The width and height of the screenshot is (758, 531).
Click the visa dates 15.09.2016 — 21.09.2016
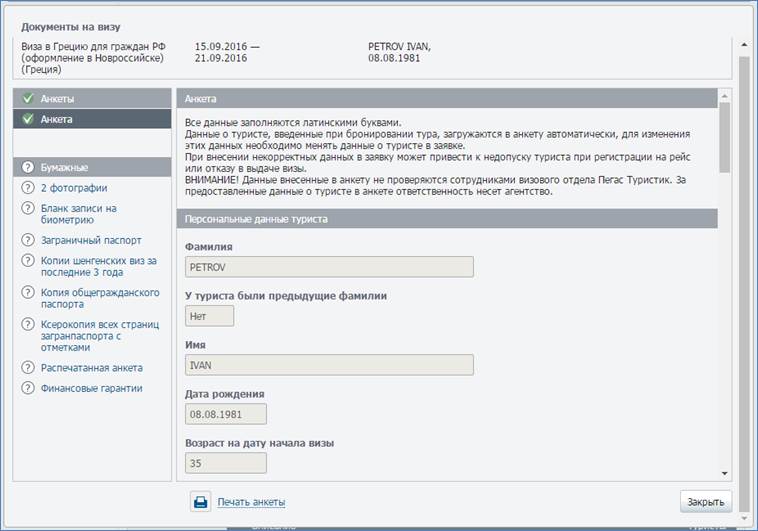(227, 52)
